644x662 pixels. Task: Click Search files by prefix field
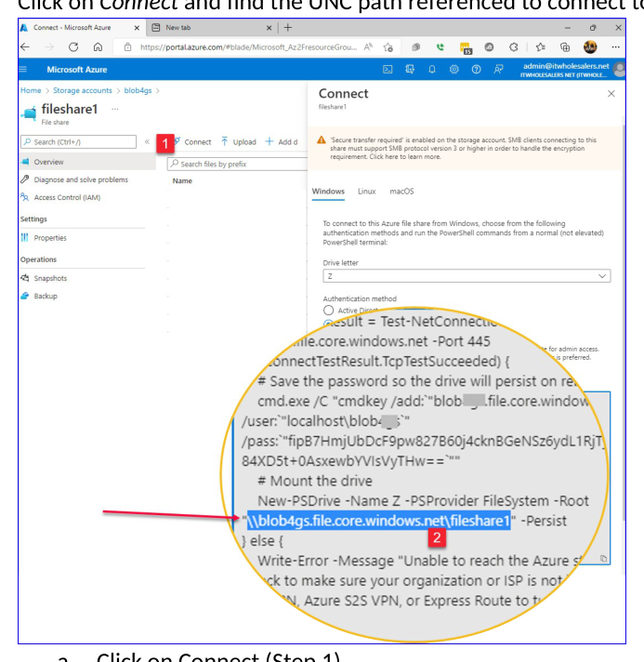(238, 164)
